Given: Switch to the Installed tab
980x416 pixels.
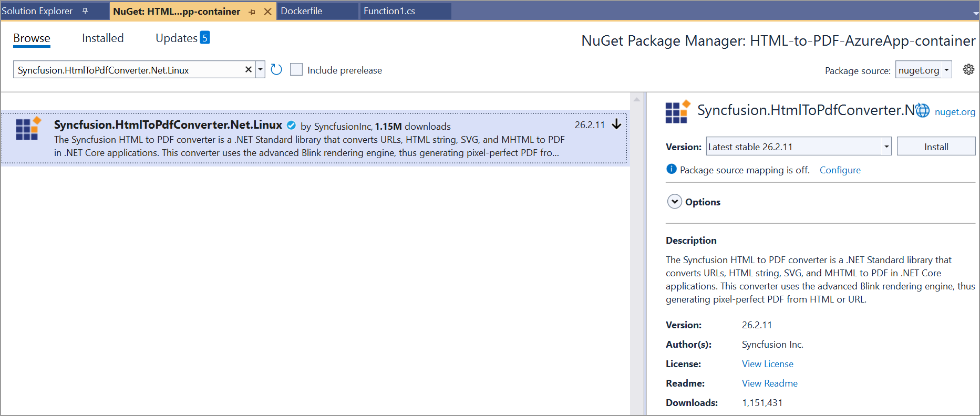Looking at the screenshot, I should [102, 38].
